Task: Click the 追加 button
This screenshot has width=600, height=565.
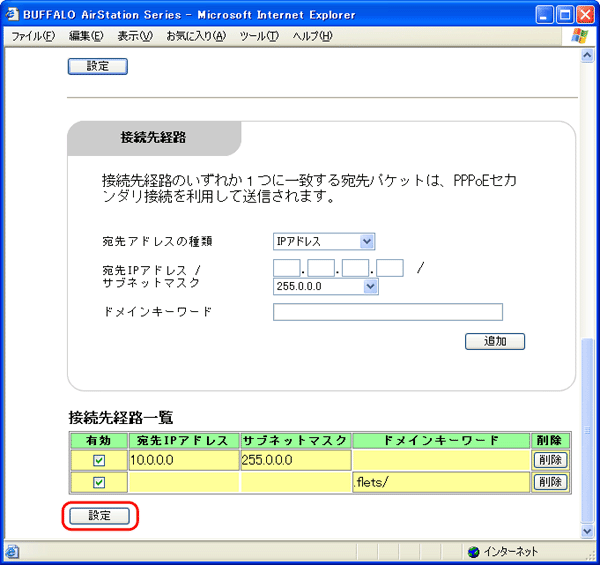Action: coord(495,341)
